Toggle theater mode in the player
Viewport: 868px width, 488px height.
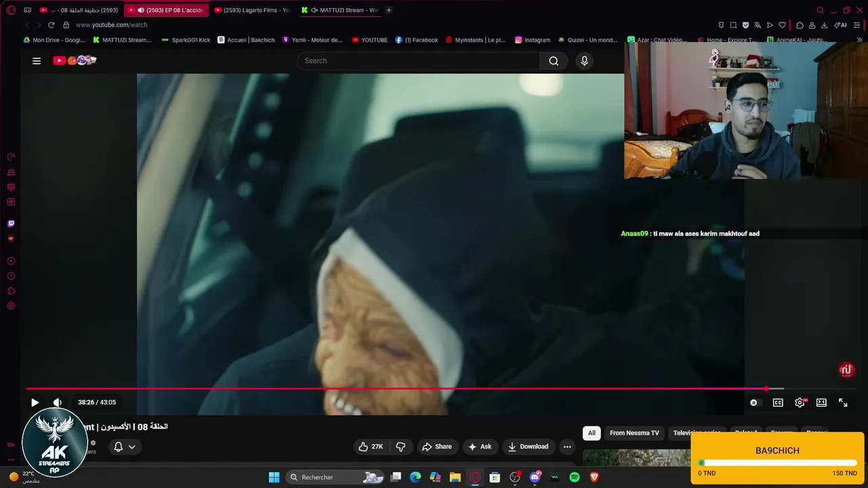(x=821, y=403)
